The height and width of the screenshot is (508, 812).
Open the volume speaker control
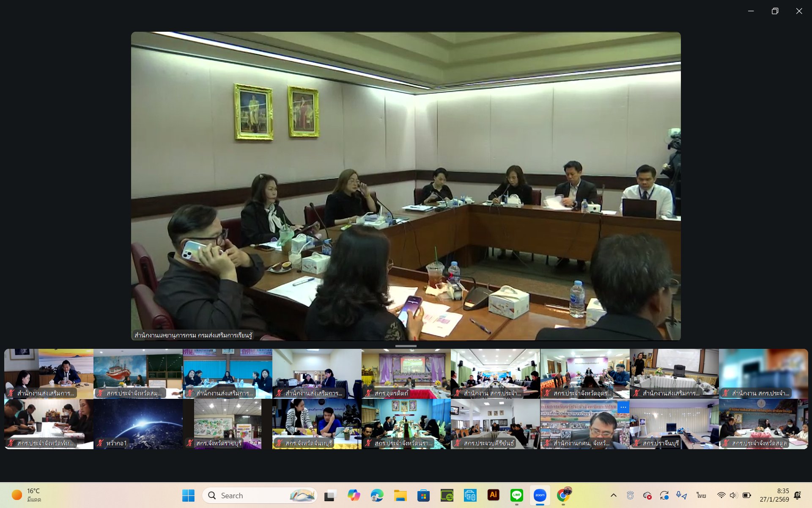[733, 495]
